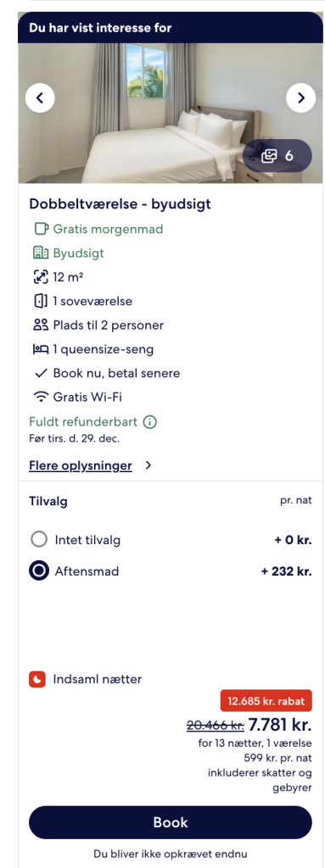Screen dimensions: 325x868
Task: Select the Aftensmad radio option
Action: click(39, 570)
